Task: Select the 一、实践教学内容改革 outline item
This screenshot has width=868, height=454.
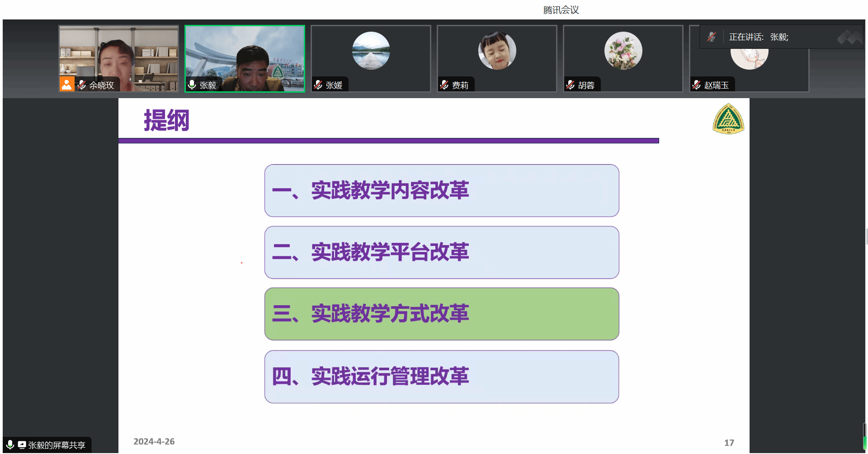Action: click(441, 190)
